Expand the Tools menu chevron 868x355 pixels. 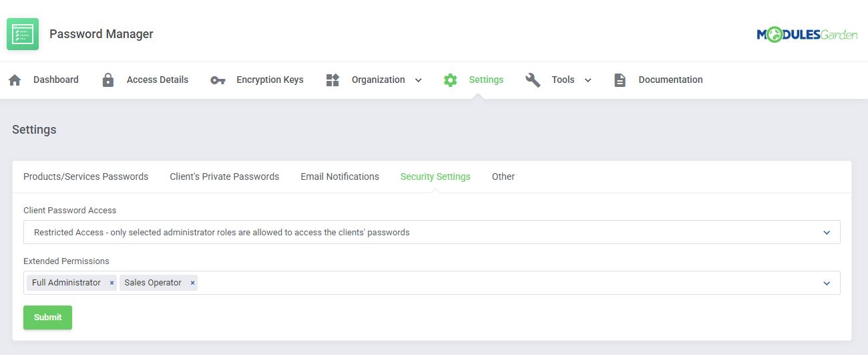point(588,80)
